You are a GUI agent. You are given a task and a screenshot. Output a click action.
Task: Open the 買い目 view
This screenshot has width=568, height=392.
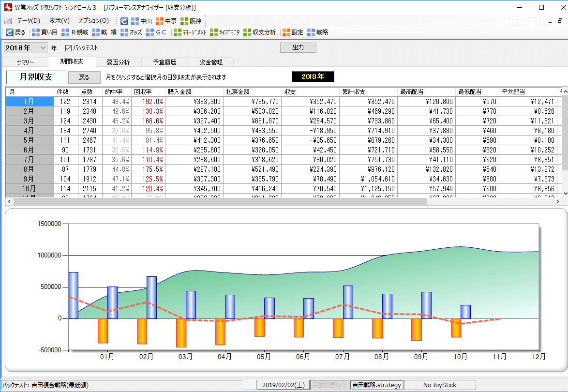click(x=45, y=32)
